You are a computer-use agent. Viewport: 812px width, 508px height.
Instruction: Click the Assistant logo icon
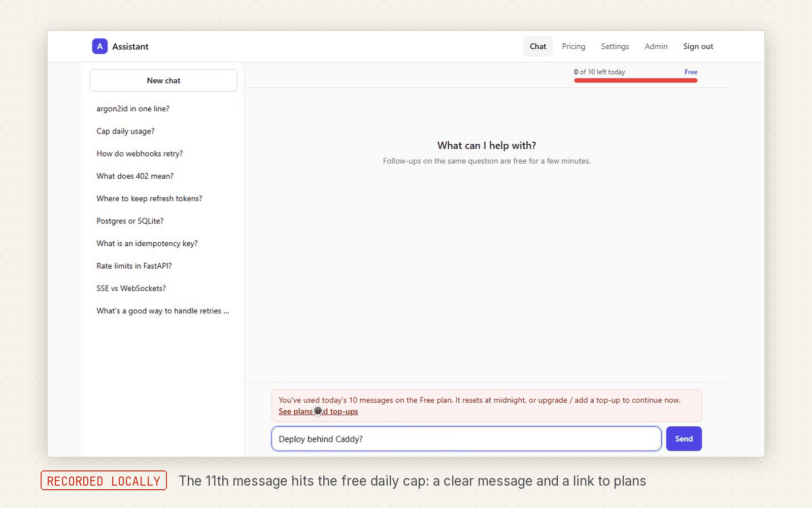[x=99, y=46]
